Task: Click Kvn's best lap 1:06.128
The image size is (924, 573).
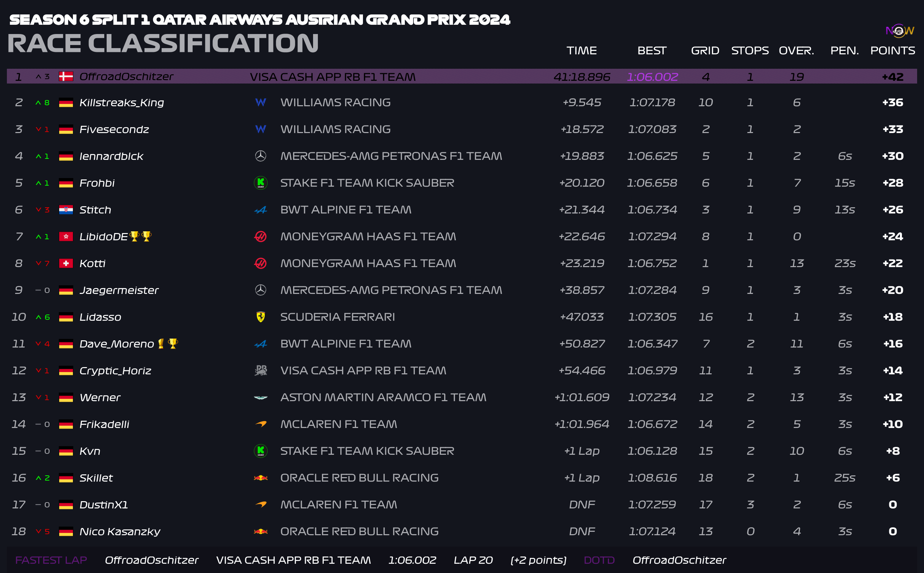Action: click(x=652, y=451)
